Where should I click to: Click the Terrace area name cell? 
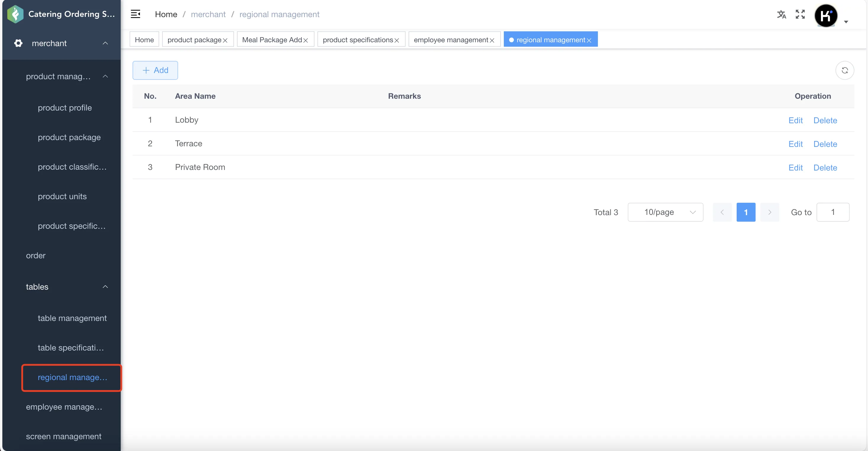coord(188,144)
